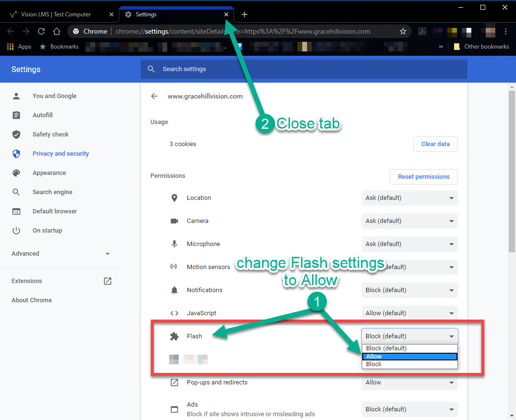Click the scrollbar down arrow

[511, 416]
